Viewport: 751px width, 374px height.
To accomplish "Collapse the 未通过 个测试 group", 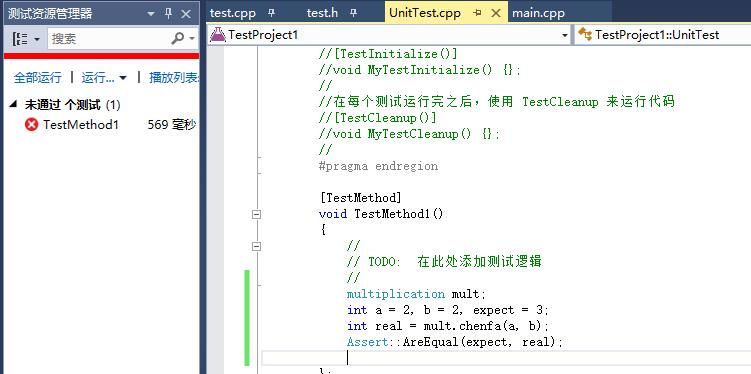I will click(x=13, y=104).
